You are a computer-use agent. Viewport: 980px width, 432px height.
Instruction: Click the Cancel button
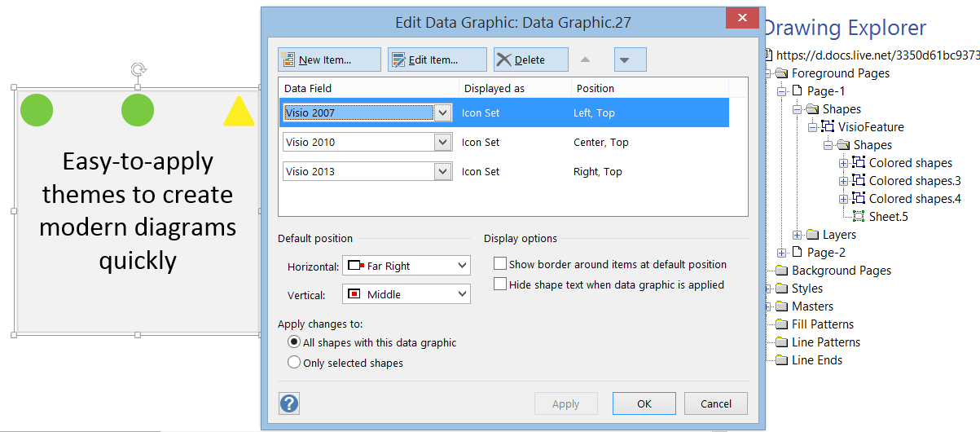point(715,403)
